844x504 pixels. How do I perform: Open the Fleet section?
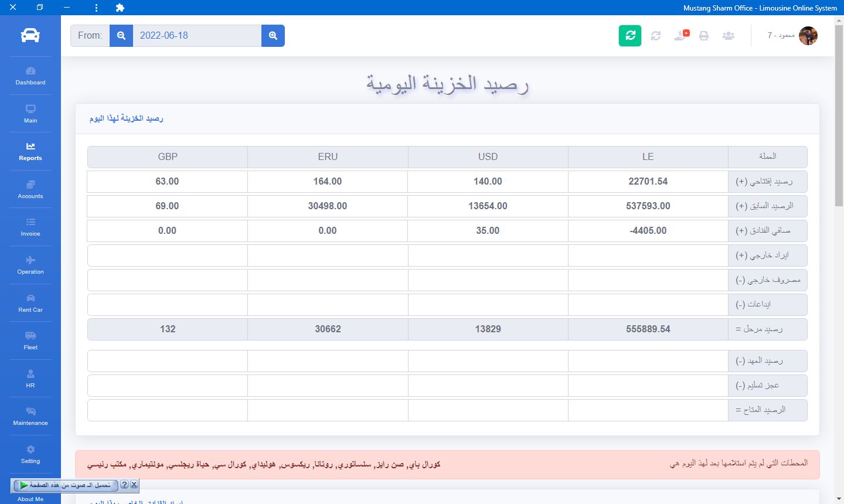pos(30,341)
